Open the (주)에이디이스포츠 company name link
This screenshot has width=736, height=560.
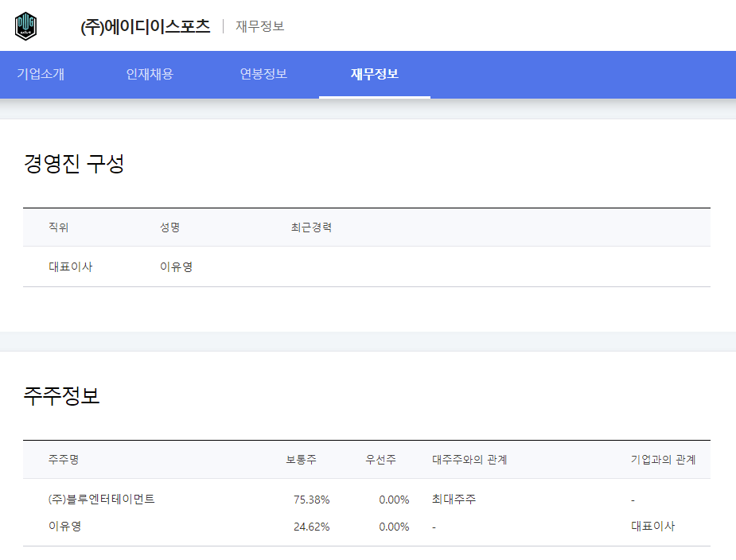click(x=145, y=26)
